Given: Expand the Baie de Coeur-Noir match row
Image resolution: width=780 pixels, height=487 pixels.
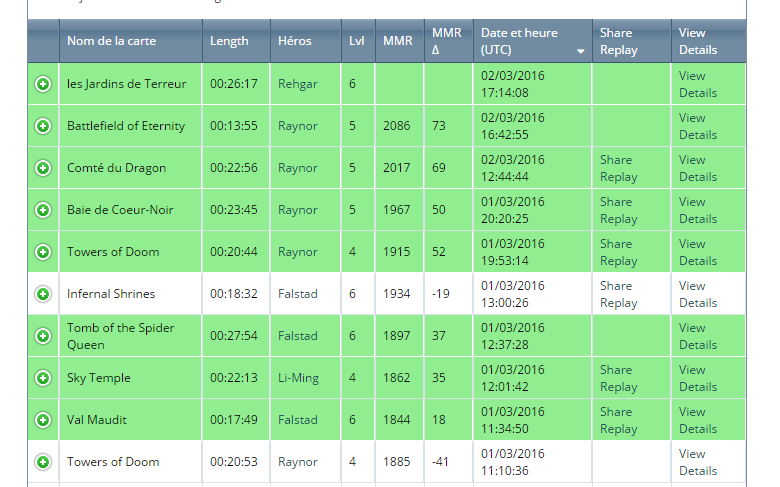Looking at the screenshot, I should pos(43,210).
